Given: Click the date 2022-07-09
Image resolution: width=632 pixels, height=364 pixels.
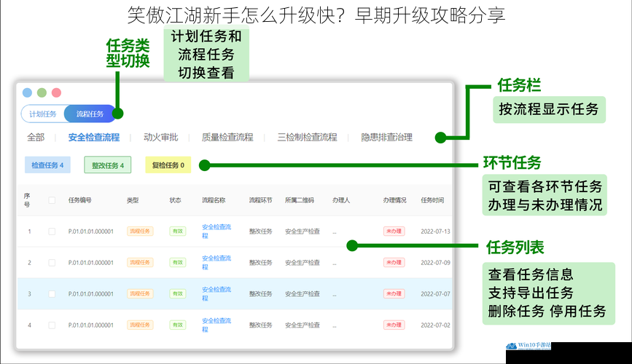Looking at the screenshot, I should pyautogui.click(x=435, y=263).
